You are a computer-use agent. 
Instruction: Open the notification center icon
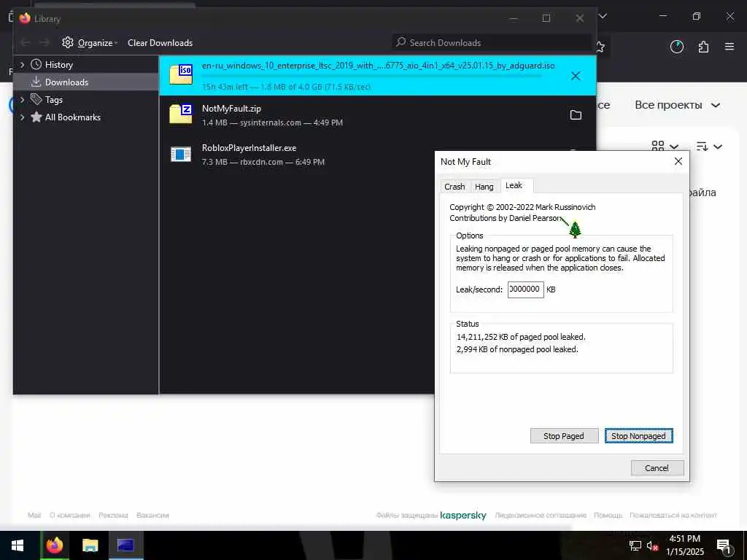point(724,547)
